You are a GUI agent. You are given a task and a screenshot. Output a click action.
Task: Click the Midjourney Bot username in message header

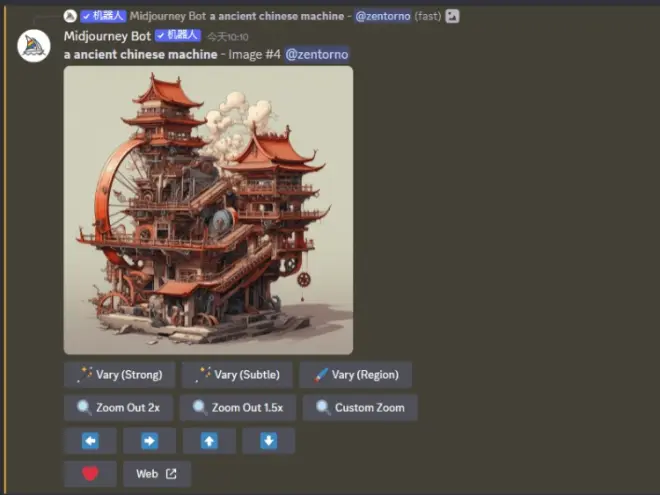[106, 36]
